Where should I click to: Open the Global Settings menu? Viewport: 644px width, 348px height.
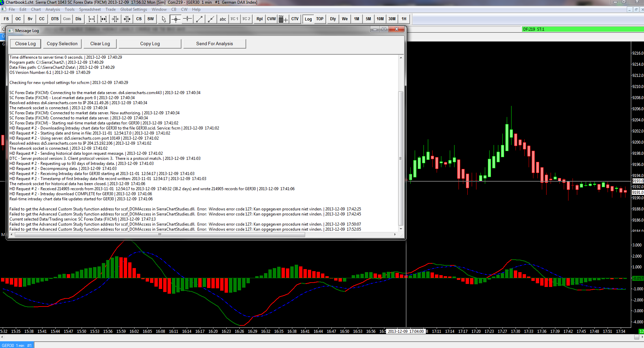click(134, 9)
